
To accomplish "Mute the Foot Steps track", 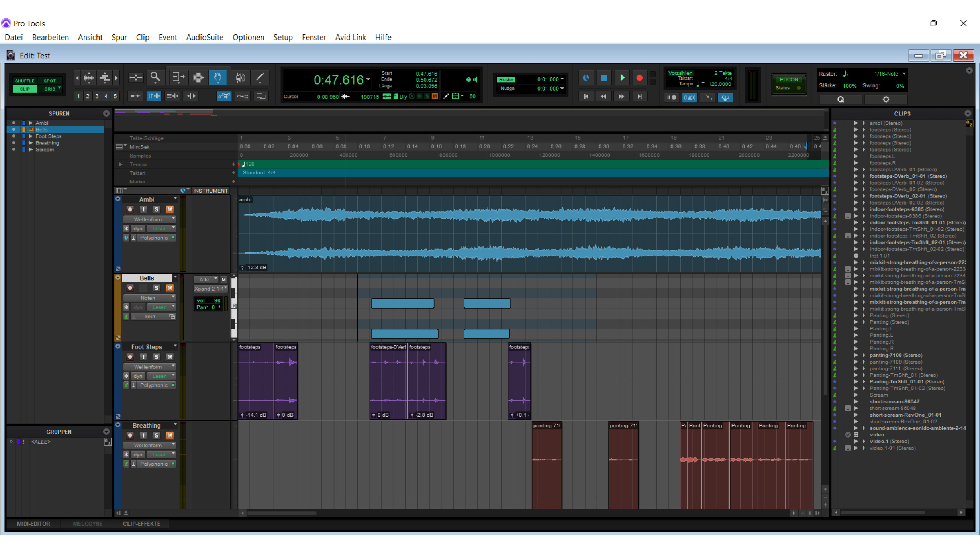I will tap(170, 357).
